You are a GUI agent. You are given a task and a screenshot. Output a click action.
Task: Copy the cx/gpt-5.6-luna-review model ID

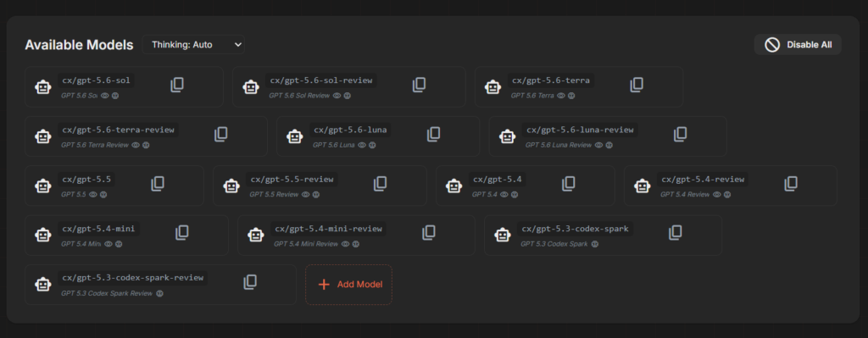pyautogui.click(x=681, y=135)
